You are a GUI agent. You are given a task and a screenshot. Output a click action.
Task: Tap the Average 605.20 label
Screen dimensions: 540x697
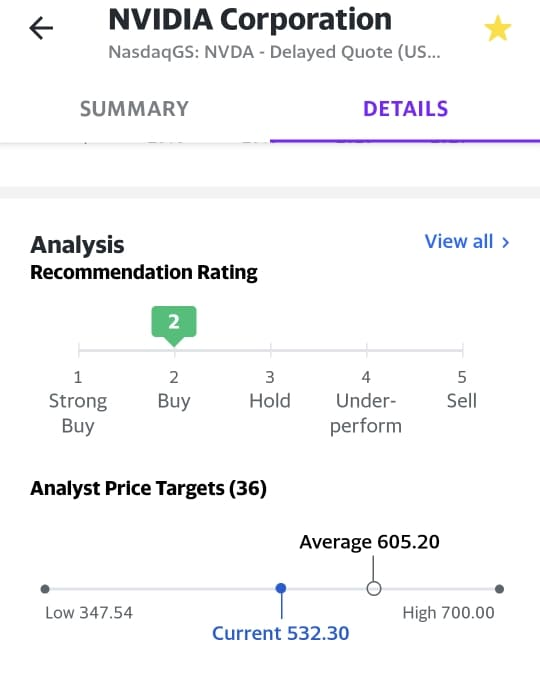point(369,542)
